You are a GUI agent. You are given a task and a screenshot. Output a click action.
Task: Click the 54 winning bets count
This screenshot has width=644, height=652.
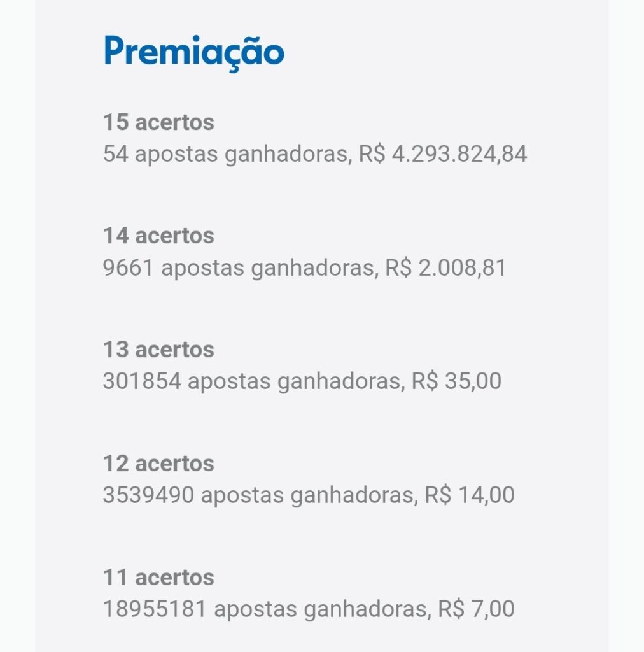pyautogui.click(x=116, y=155)
